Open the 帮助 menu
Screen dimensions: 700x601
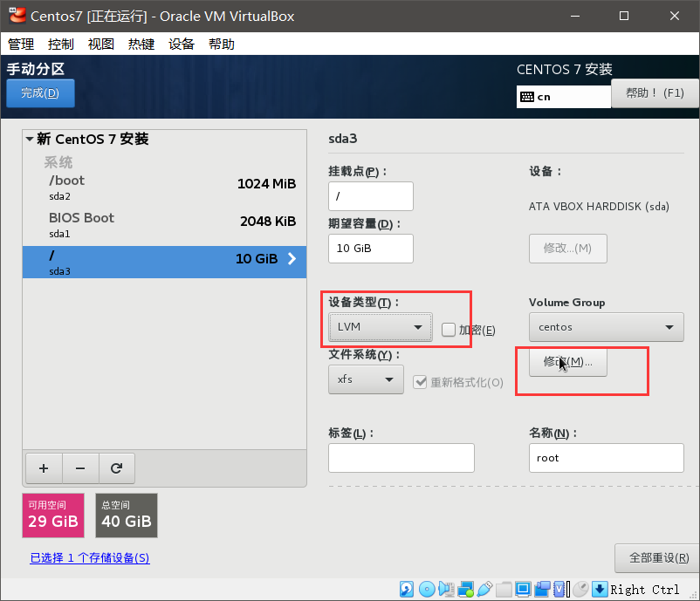[x=222, y=44]
